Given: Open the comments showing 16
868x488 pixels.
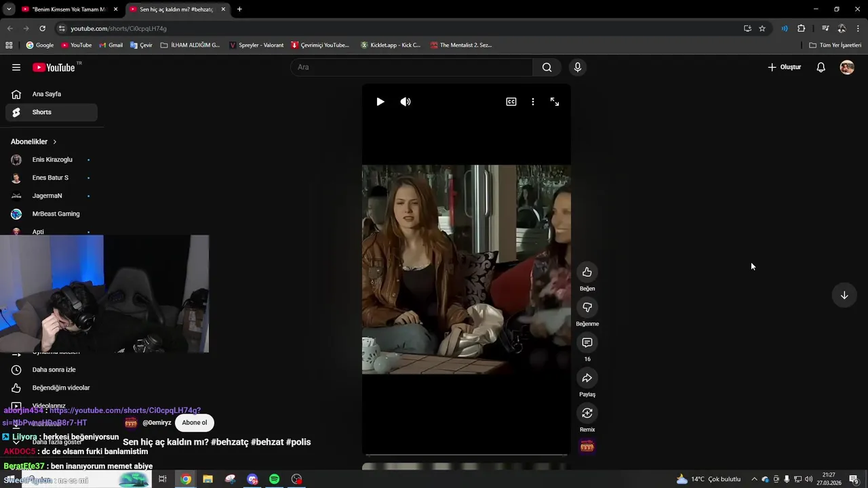Looking at the screenshot, I should (x=587, y=342).
